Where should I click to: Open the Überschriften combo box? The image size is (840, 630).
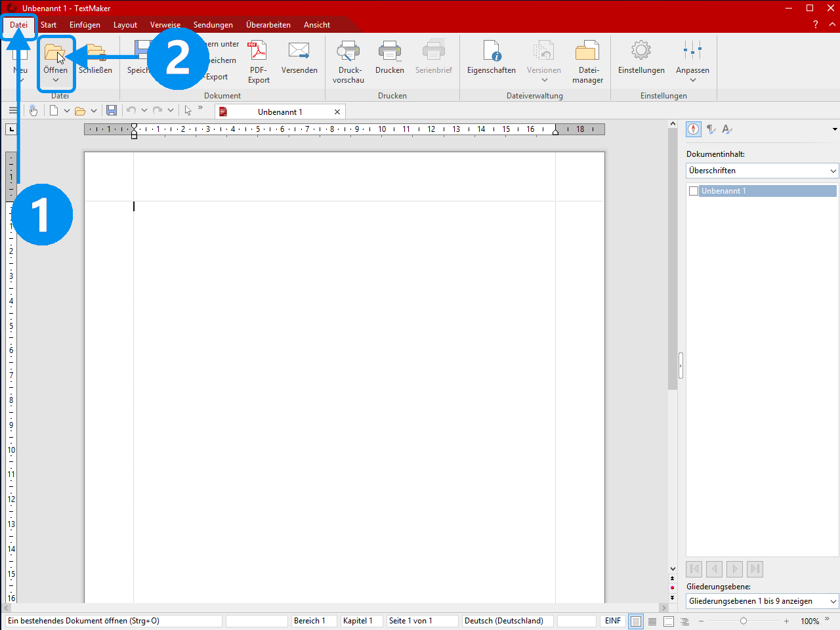(763, 171)
